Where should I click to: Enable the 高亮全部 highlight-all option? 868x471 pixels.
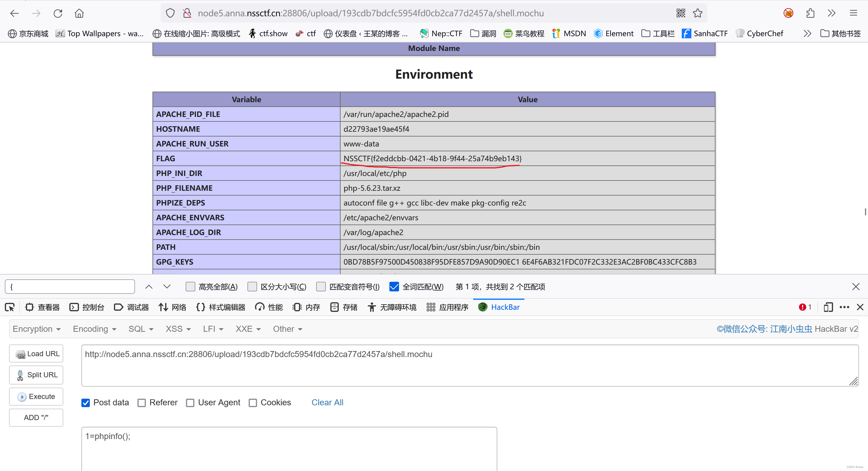[190, 286]
